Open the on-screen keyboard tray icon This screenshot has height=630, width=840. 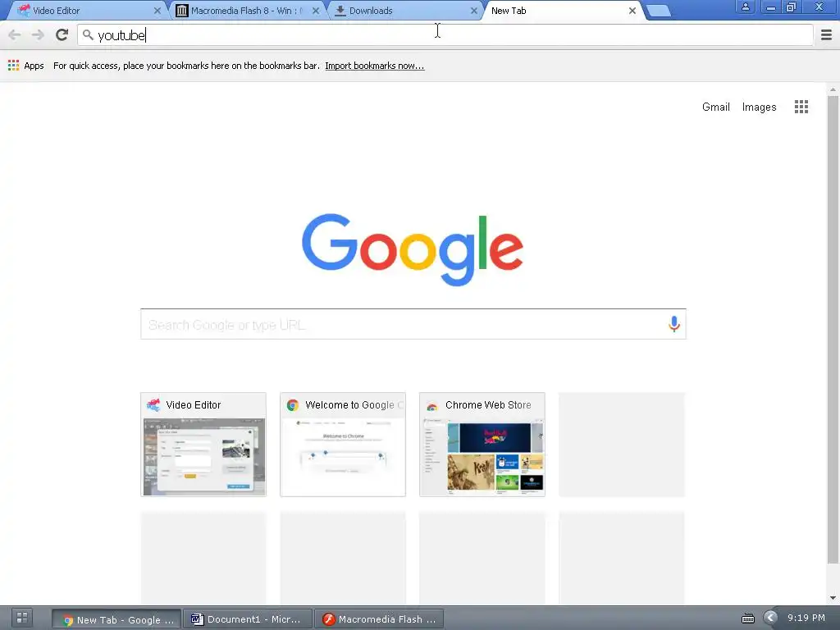[748, 619]
